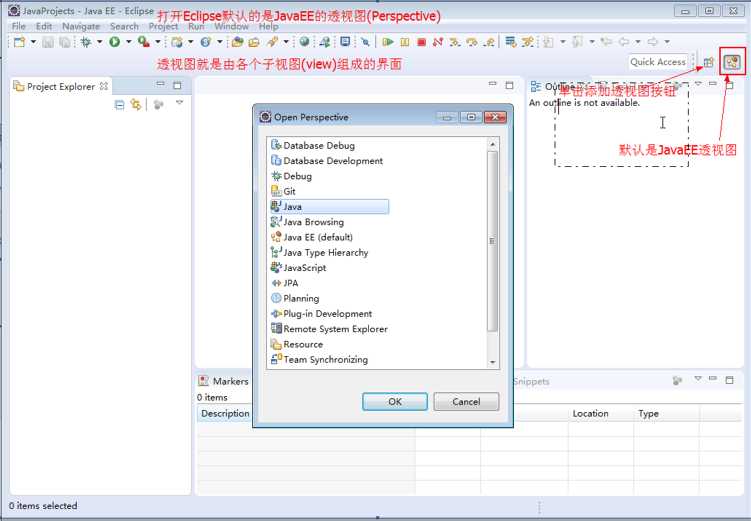Click the Open Type folder icon
The height and width of the screenshot is (521, 751).
(237, 42)
